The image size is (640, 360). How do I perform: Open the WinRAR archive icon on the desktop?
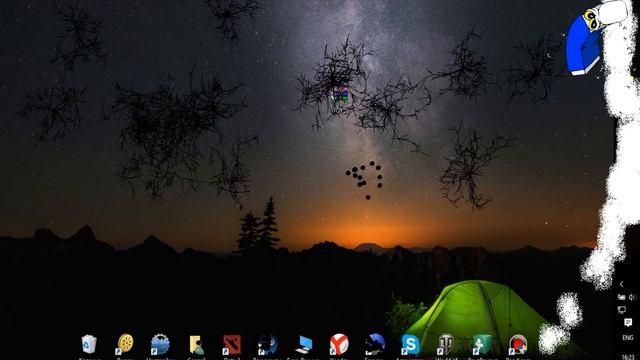(x=340, y=95)
